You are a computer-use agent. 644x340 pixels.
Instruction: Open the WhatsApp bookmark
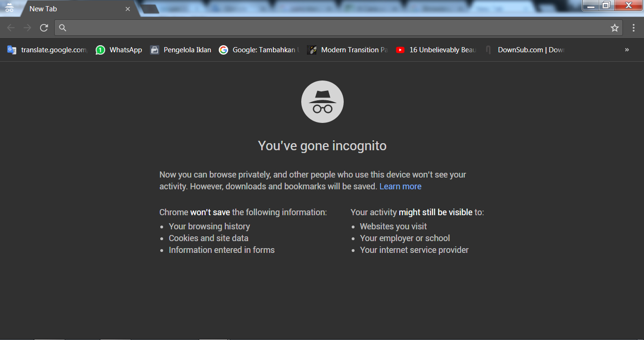tap(119, 50)
